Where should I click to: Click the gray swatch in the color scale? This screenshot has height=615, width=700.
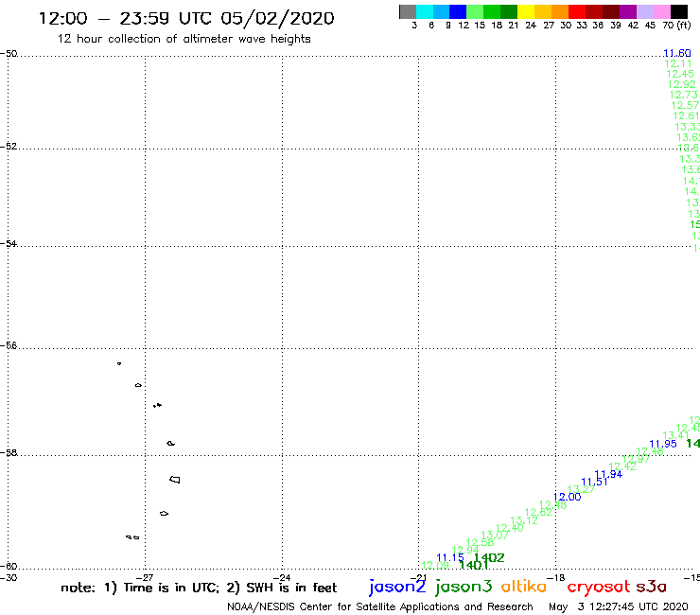click(408, 11)
